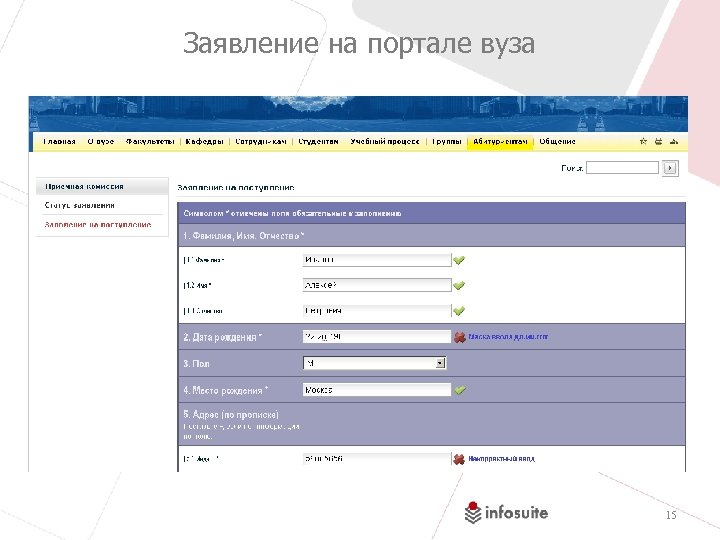The width and height of the screenshot is (720, 540).
Task: Click into the Имя text field
Action: (377, 285)
